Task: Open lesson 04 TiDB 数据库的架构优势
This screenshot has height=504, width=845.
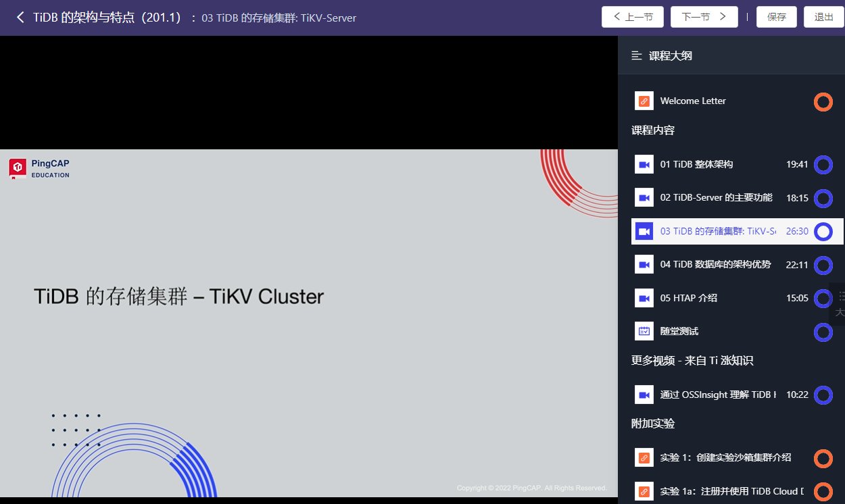Action: click(x=715, y=264)
